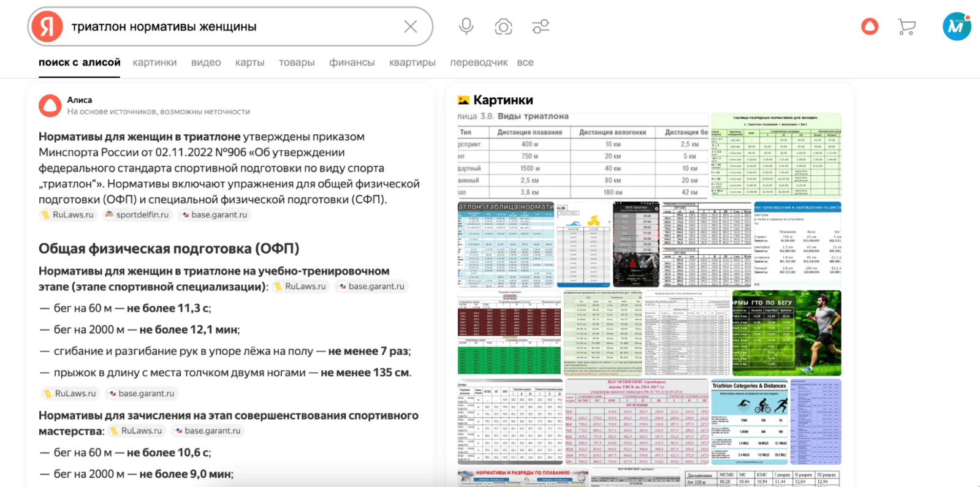The width and height of the screenshot is (980, 487).
Task: Open swimmer and cyclist infographic image
Action: point(583,244)
